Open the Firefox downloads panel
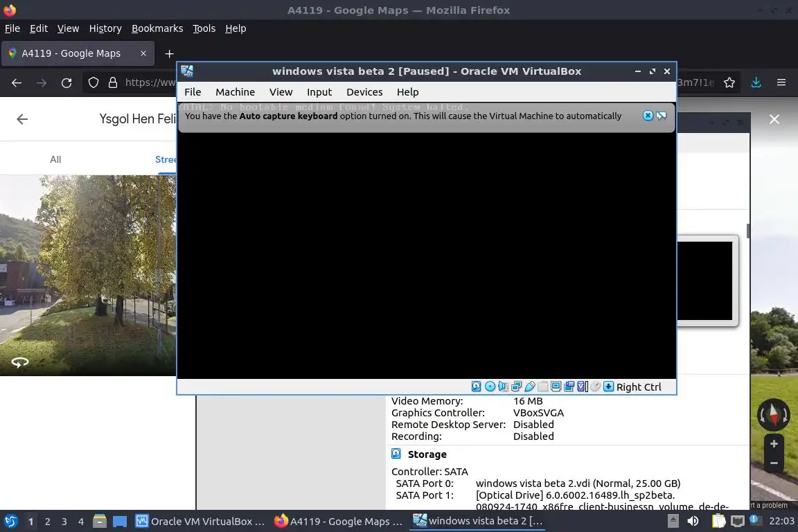The image size is (798, 532). [756, 82]
